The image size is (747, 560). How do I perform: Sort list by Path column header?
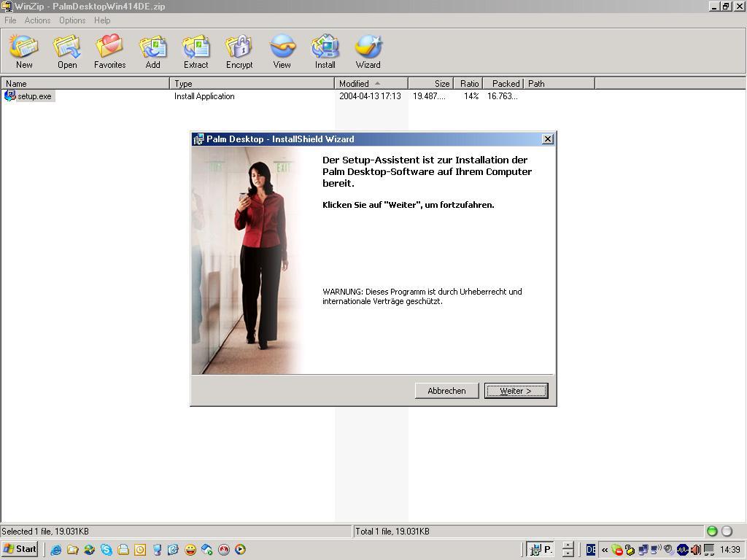pos(560,83)
